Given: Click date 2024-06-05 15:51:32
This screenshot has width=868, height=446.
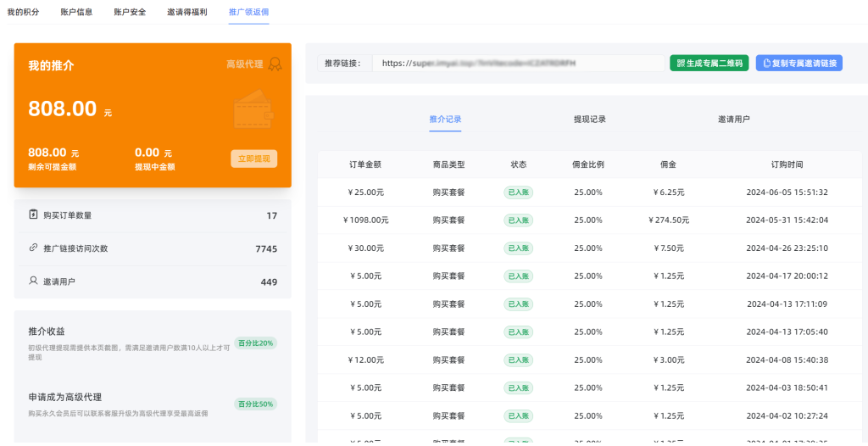Looking at the screenshot, I should [x=787, y=192].
